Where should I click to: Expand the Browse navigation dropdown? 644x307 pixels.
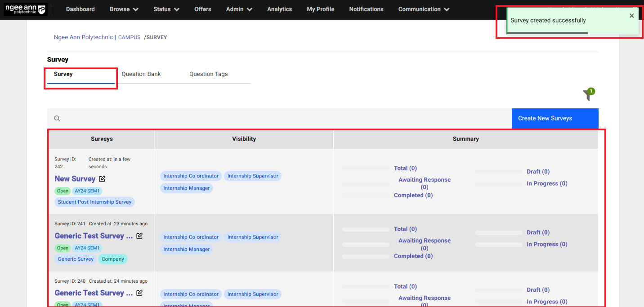(124, 9)
